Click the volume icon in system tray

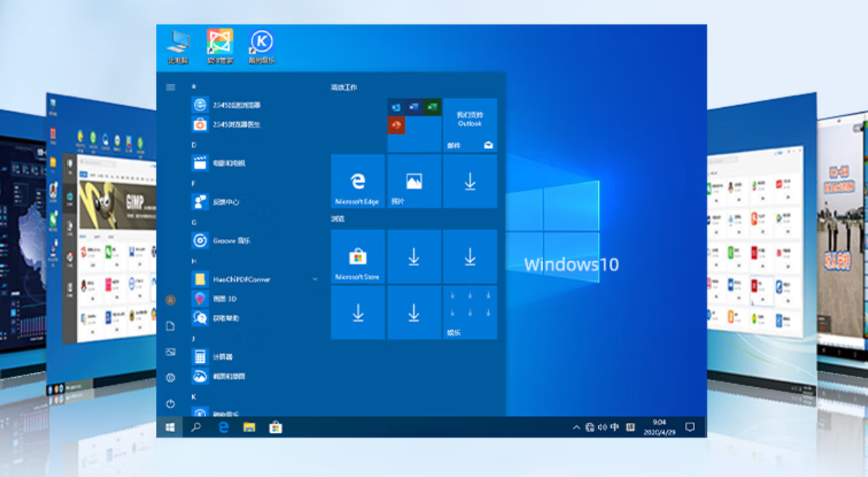click(x=602, y=427)
